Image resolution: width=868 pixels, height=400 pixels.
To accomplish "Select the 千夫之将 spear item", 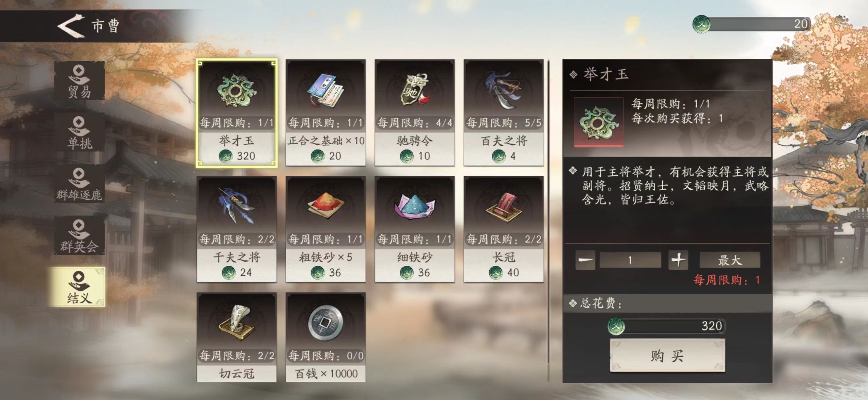I will coord(237,229).
